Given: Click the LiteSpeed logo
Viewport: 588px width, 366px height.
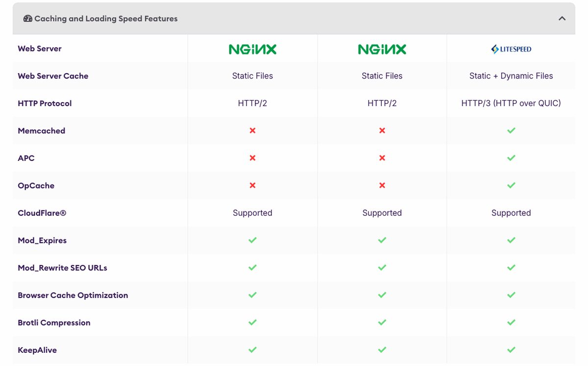Looking at the screenshot, I should pos(511,49).
